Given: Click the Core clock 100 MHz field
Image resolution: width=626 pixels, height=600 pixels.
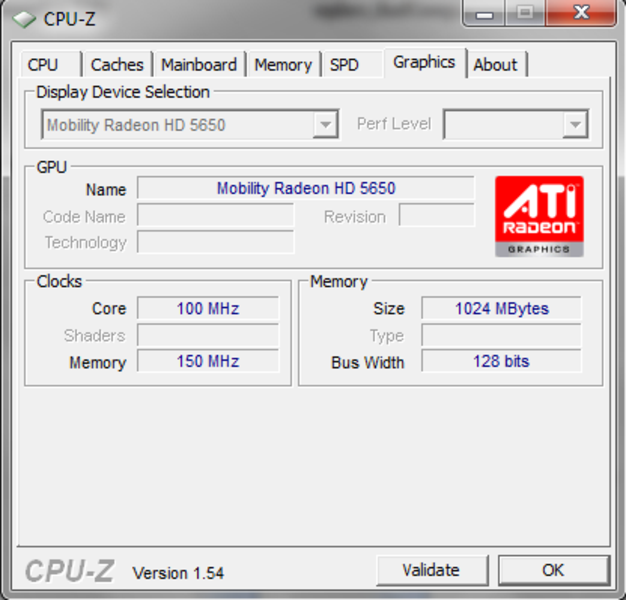Looking at the screenshot, I should pyautogui.click(x=208, y=308).
